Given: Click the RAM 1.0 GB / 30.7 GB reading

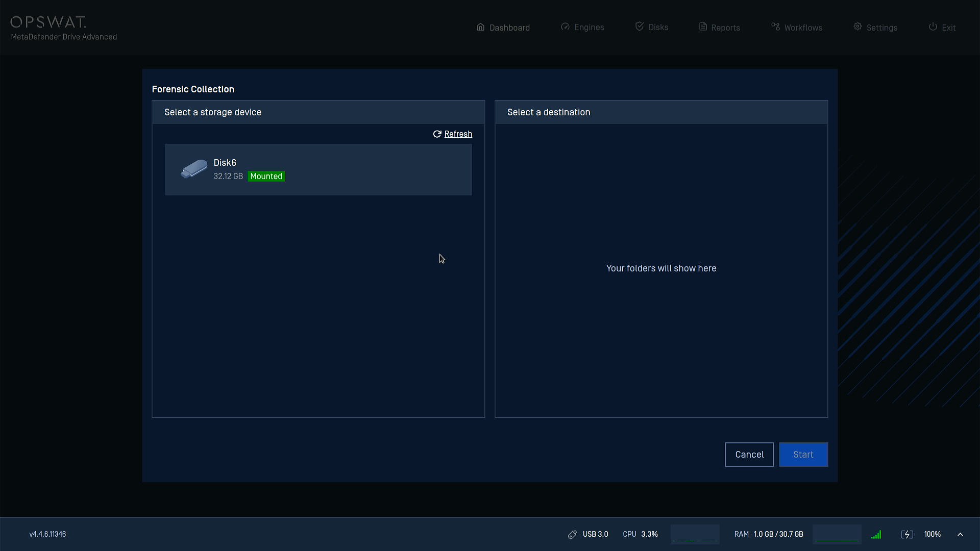Looking at the screenshot, I should (x=769, y=534).
